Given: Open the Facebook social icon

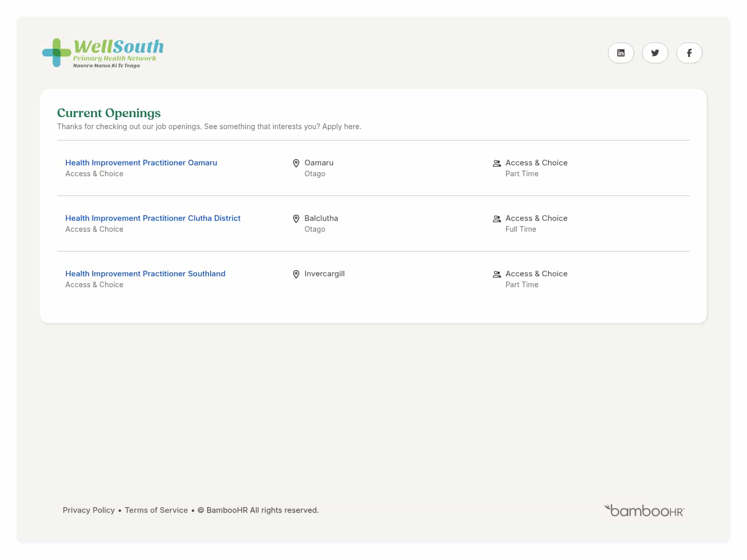Looking at the screenshot, I should point(689,53).
